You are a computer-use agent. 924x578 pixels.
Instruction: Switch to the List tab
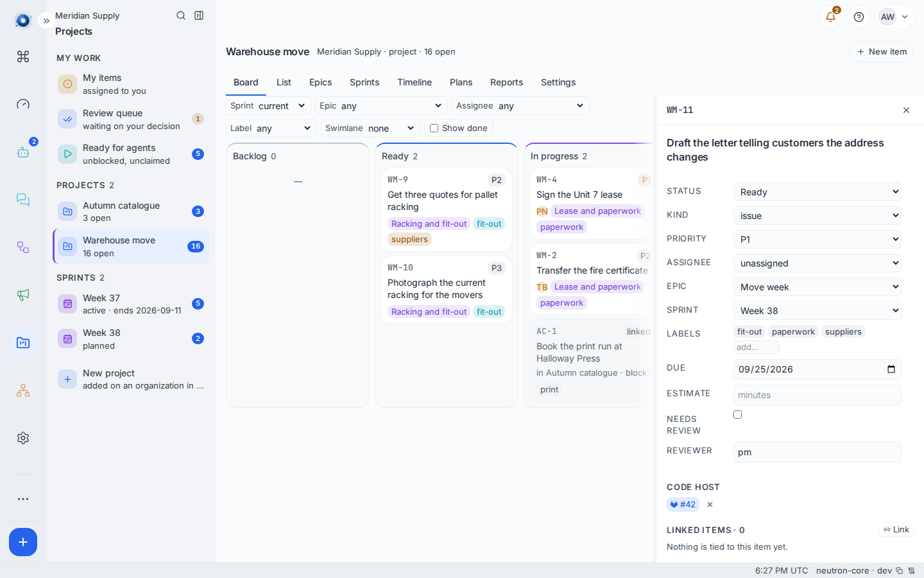(x=284, y=82)
